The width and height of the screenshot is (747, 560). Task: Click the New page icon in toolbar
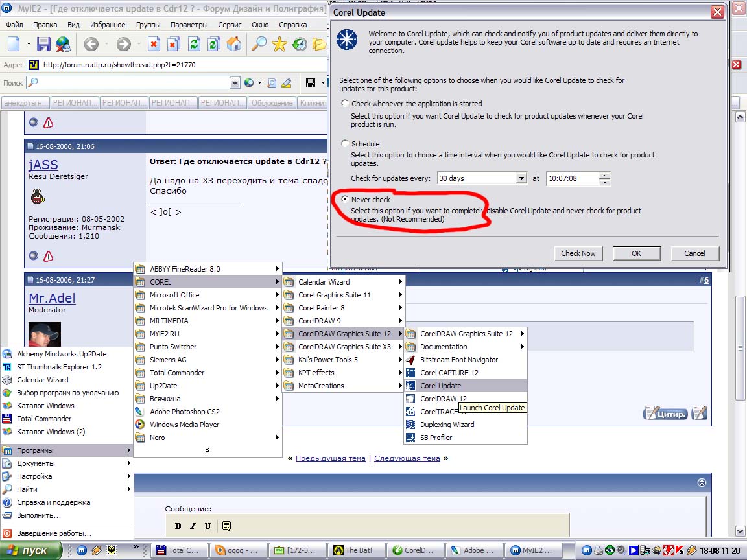[14, 44]
